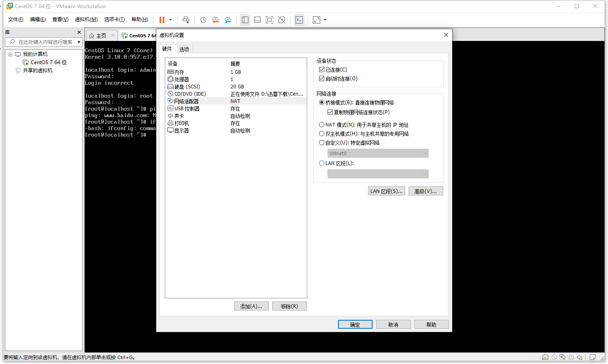Screen dimensions: 608x364
Task: Click the Unity mode toolbar icon
Action: [282, 20]
